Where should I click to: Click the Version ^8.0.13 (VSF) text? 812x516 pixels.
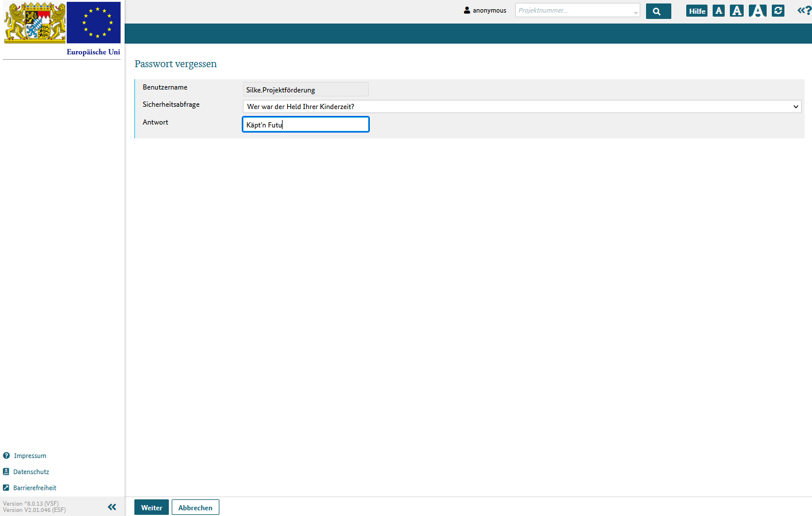point(31,503)
